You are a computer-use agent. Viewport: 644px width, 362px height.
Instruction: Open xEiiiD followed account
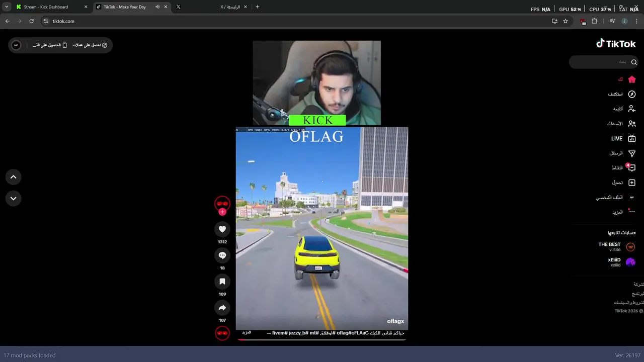tap(621, 262)
